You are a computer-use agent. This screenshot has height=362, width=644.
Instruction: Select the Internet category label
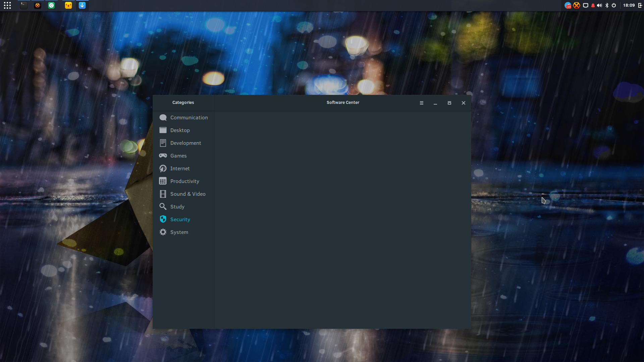(180, 169)
